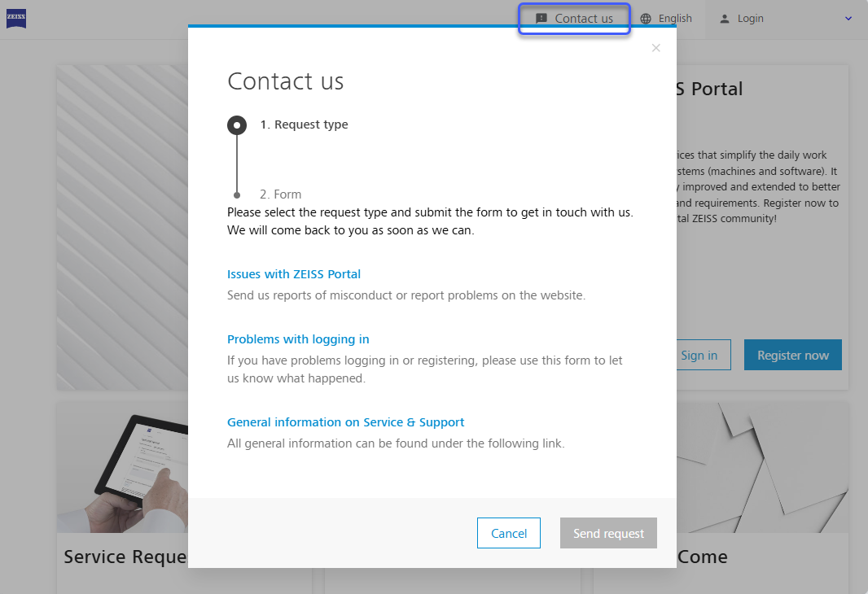Click the Login user icon
Image resolution: width=868 pixels, height=594 pixels.
tap(724, 19)
